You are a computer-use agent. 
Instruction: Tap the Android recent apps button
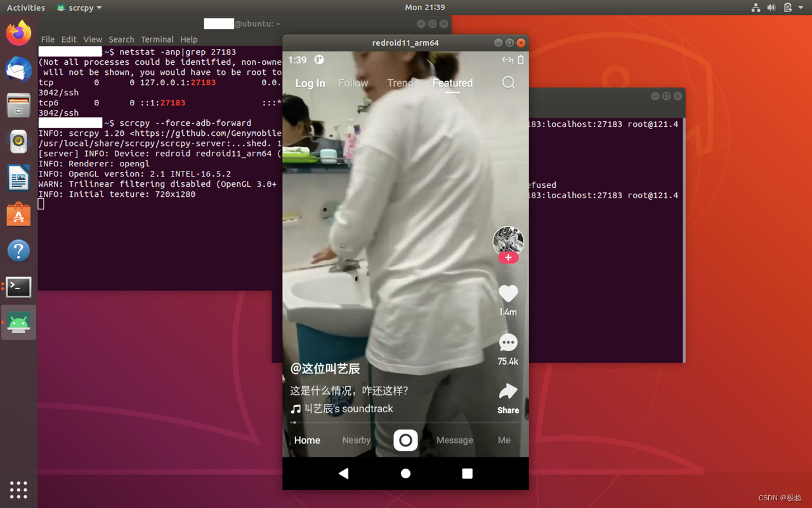tap(468, 473)
